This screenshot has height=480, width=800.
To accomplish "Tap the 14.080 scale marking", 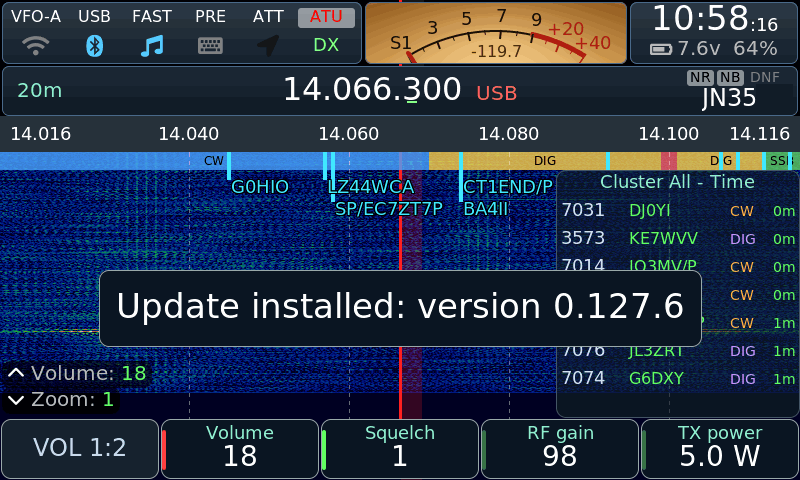I will [x=509, y=134].
